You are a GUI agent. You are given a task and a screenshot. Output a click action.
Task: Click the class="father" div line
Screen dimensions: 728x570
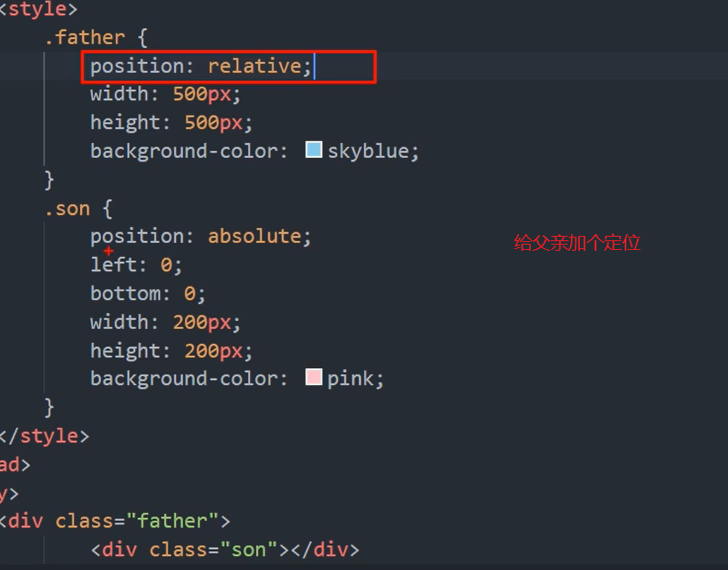pos(115,521)
